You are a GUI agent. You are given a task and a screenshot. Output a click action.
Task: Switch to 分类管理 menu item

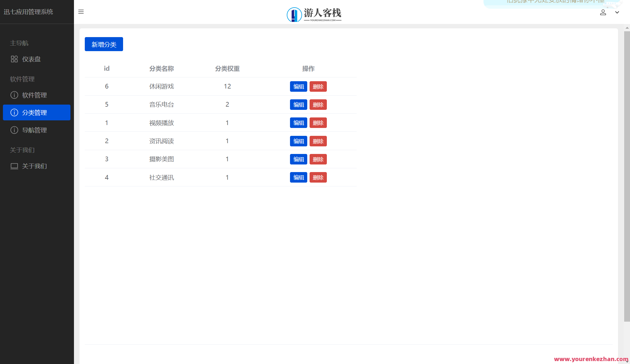coord(34,112)
